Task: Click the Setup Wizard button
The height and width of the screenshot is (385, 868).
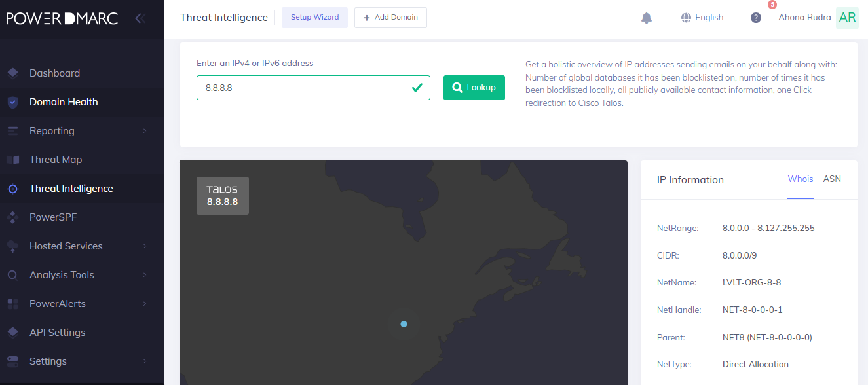Action: tap(314, 18)
